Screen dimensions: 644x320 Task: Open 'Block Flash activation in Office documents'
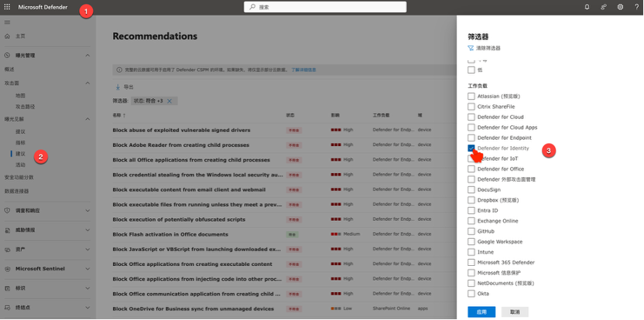point(170,234)
